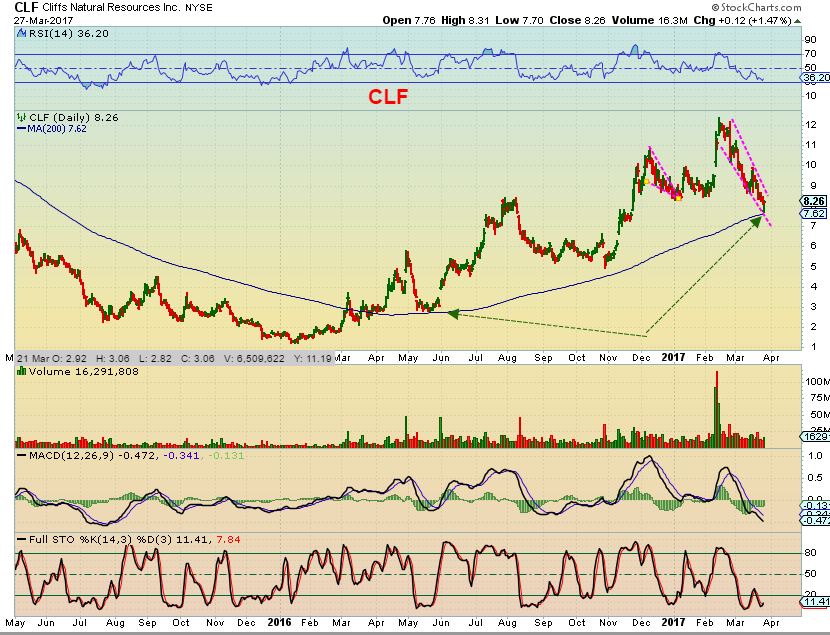Screen dimensions: 830x635
Task: Click the NYSE exchange label
Action: pos(199,8)
